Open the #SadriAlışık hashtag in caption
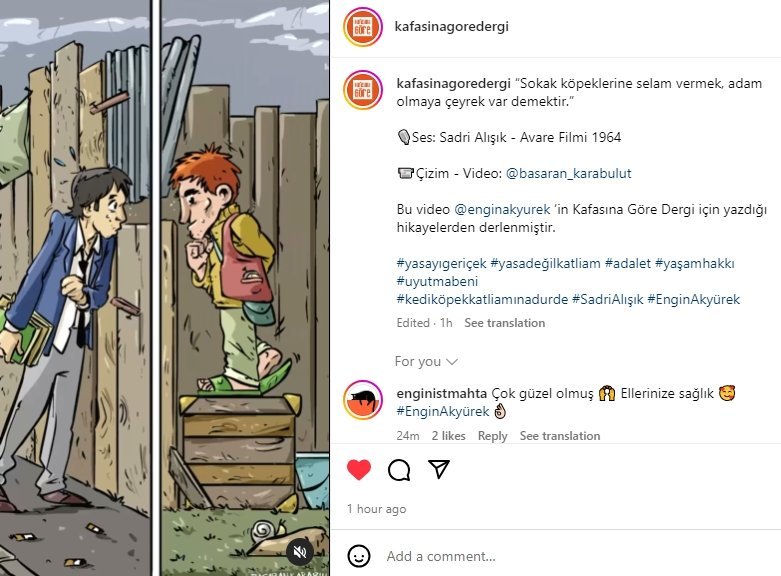This screenshot has width=781, height=576. point(607,299)
